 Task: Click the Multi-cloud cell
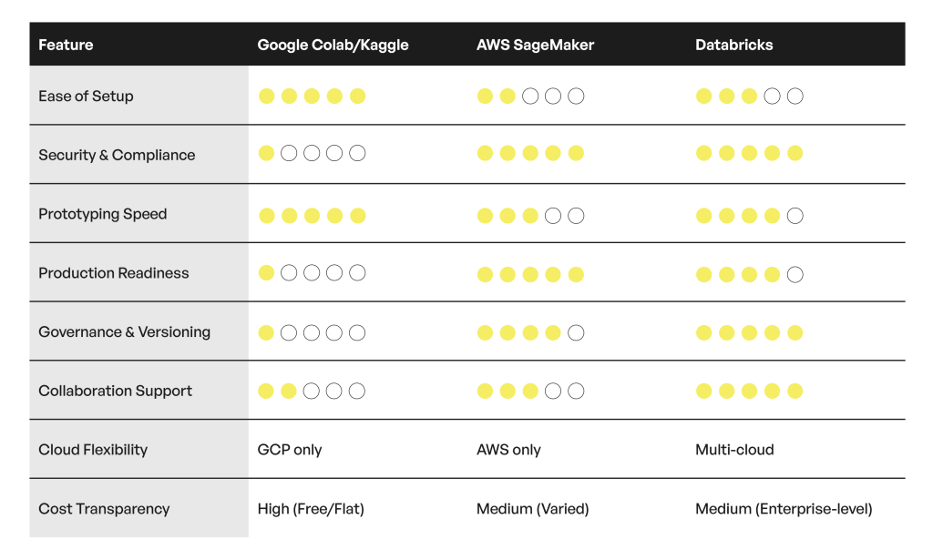point(734,450)
